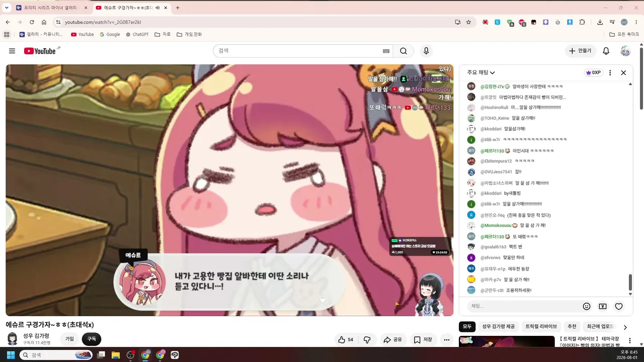Like the video with thumbs up
644x362 pixels.
click(x=346, y=340)
